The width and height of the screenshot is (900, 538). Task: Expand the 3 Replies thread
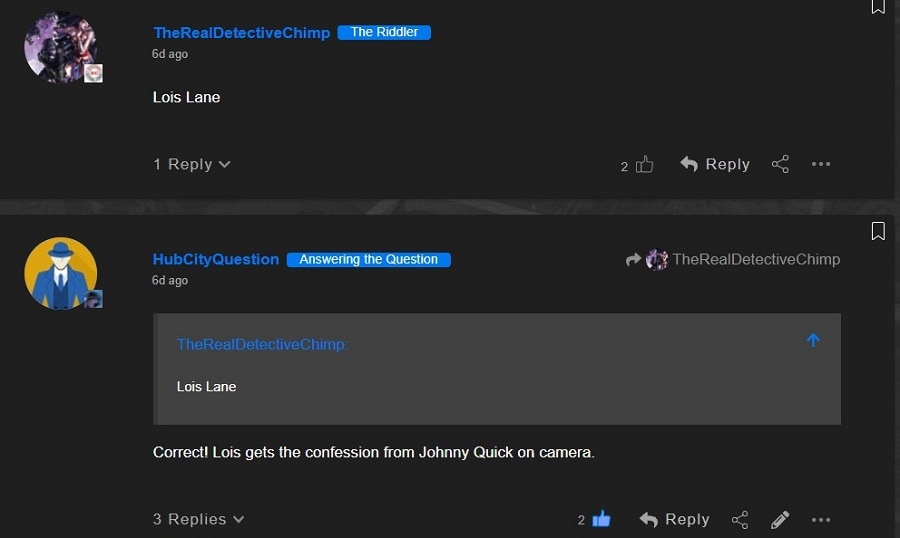tap(199, 519)
